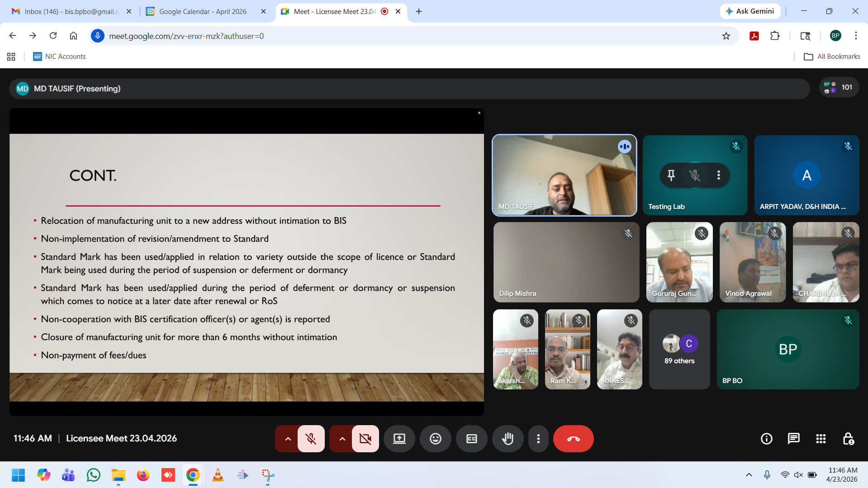
Task: Click the present screen (share screen) icon
Action: tap(399, 439)
